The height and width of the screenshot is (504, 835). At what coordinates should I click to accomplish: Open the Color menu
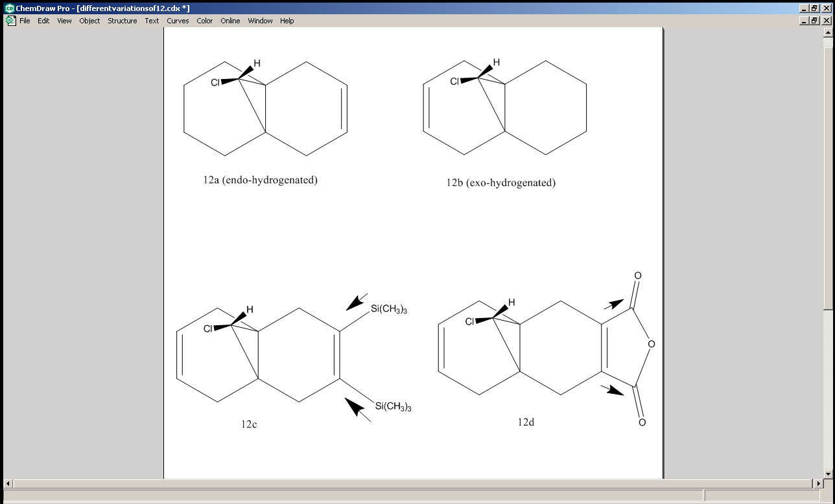click(x=205, y=21)
